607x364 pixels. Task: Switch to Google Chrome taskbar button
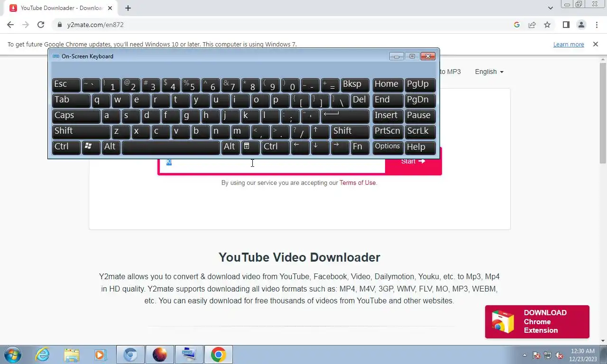(x=218, y=355)
